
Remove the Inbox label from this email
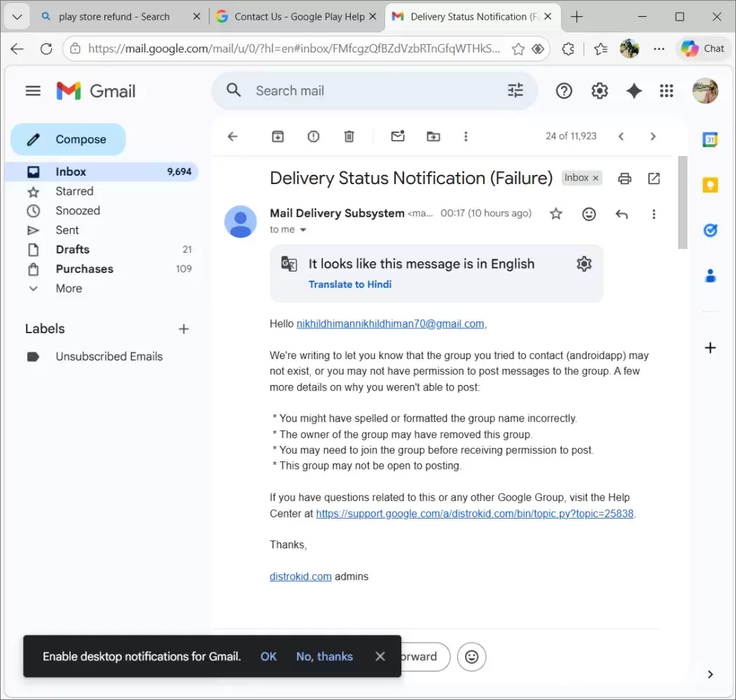(596, 178)
